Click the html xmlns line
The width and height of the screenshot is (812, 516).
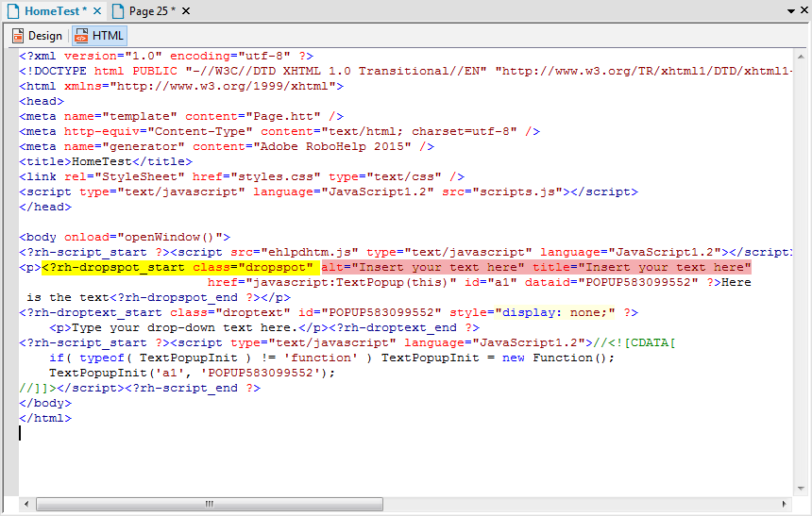click(181, 86)
